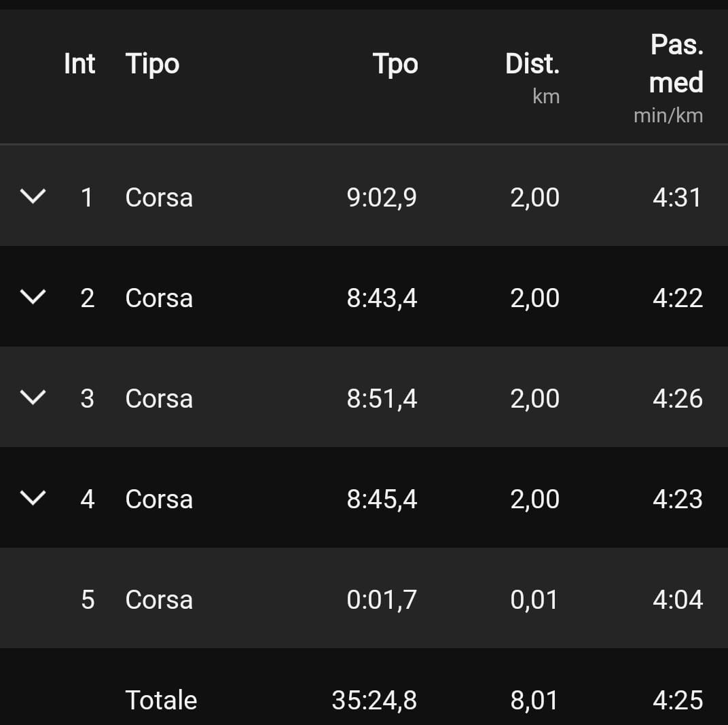728x725 pixels.
Task: Click lap 1 average pace 4:31
Action: pyautogui.click(x=677, y=198)
